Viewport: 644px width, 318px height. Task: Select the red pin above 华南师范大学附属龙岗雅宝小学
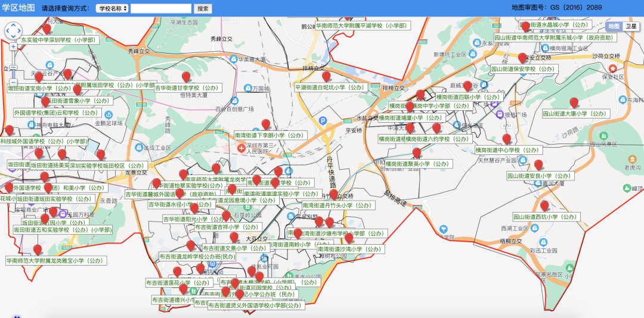click(x=38, y=250)
